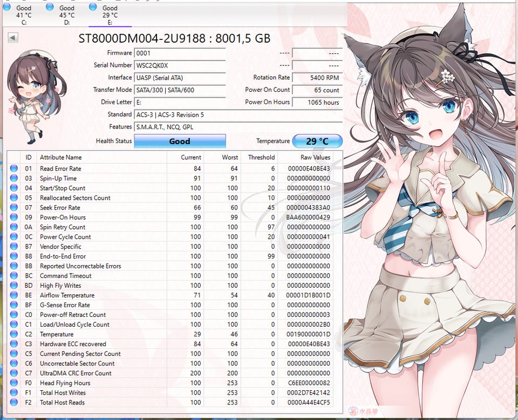Image resolution: width=518 pixels, height=420 pixels.
Task: Click status orb for Reallocated Sectors Count
Action: (14, 198)
